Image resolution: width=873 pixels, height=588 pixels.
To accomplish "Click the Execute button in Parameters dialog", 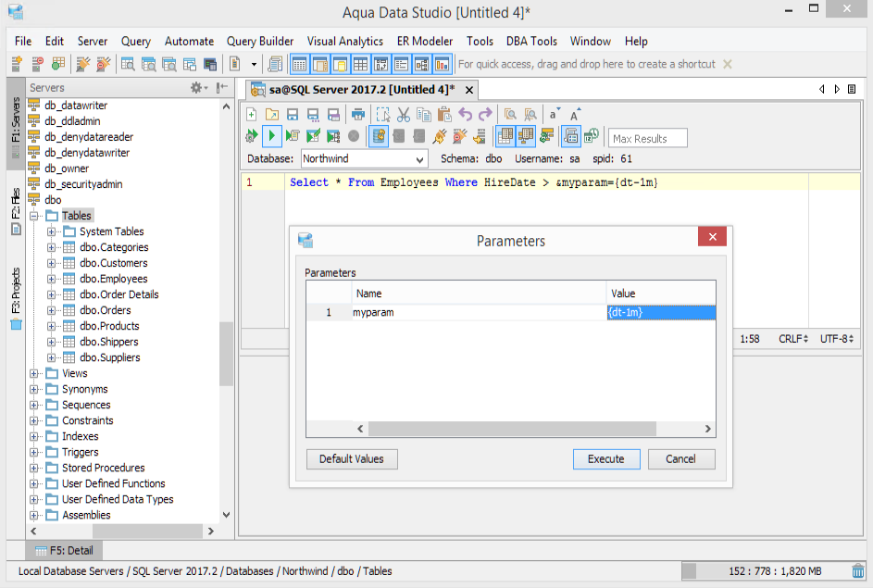I will coord(606,459).
